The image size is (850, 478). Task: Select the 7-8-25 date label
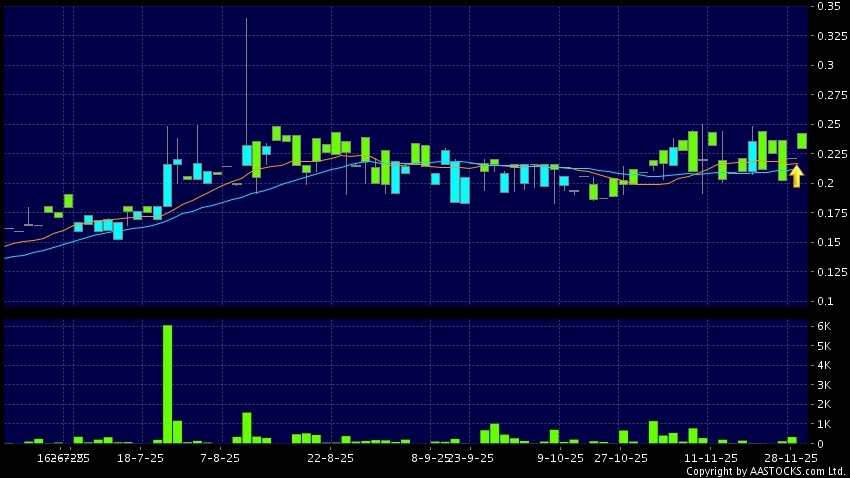(x=220, y=458)
